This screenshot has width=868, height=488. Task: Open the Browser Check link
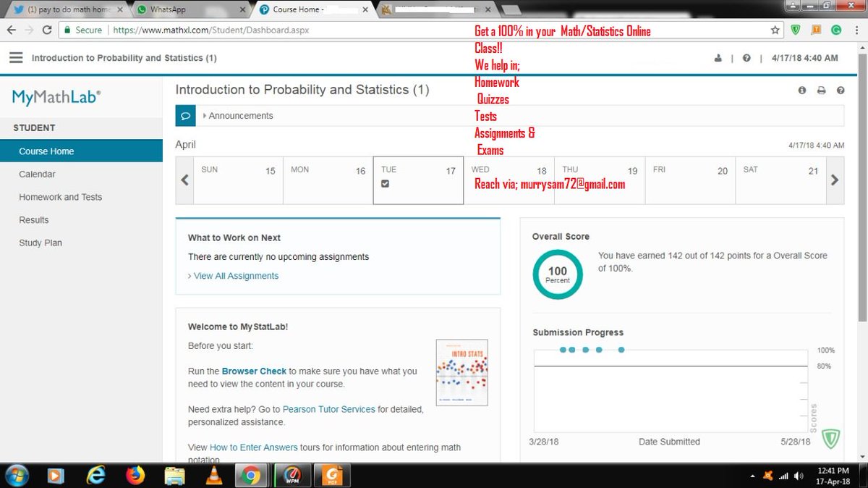tap(254, 371)
